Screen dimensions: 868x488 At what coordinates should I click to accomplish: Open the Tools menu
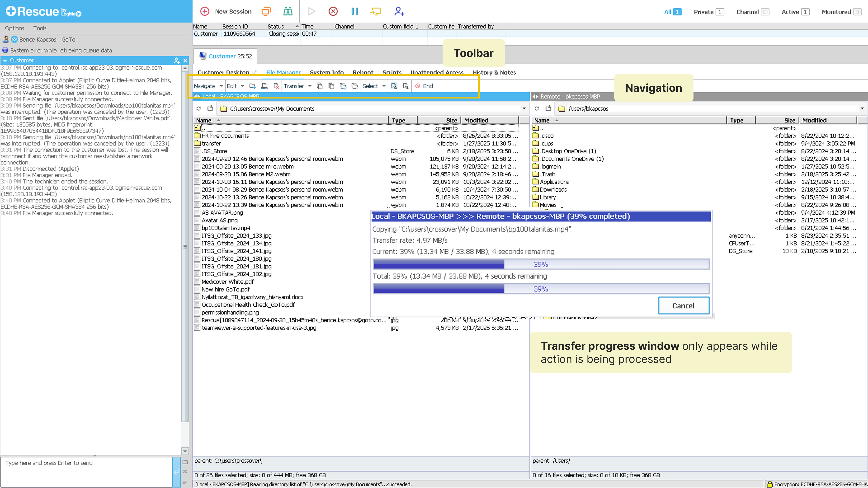point(39,28)
